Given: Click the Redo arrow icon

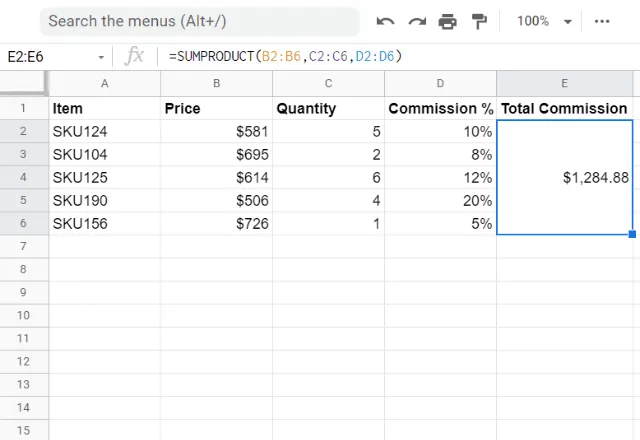Looking at the screenshot, I should click(417, 21).
